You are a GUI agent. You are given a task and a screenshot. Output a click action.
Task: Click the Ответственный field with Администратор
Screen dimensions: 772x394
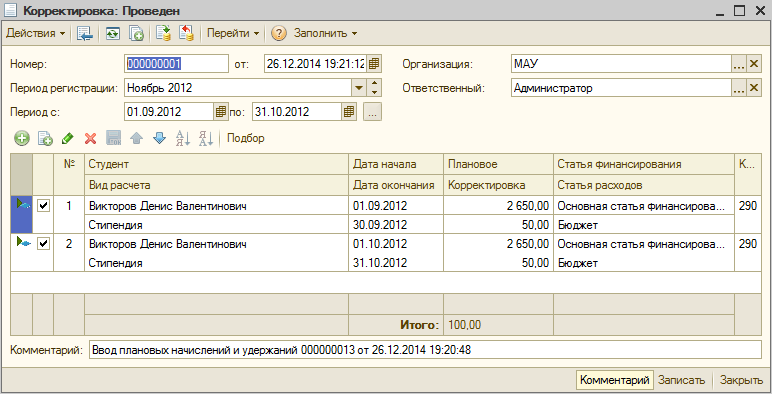tap(621, 88)
